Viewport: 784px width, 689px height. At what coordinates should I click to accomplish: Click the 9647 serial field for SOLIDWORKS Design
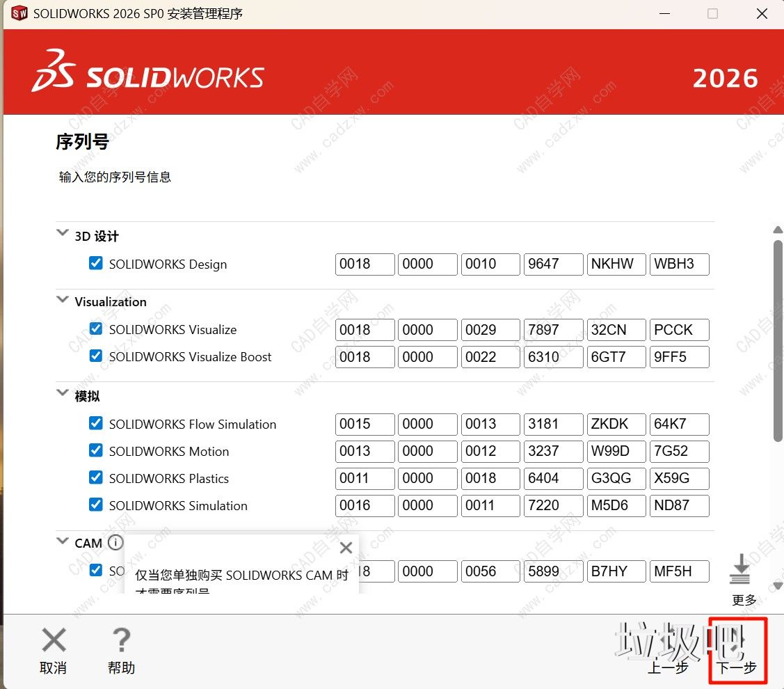[x=553, y=264]
